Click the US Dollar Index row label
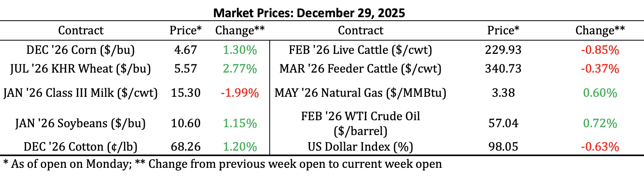This screenshot has width=644, height=185. coord(360,147)
